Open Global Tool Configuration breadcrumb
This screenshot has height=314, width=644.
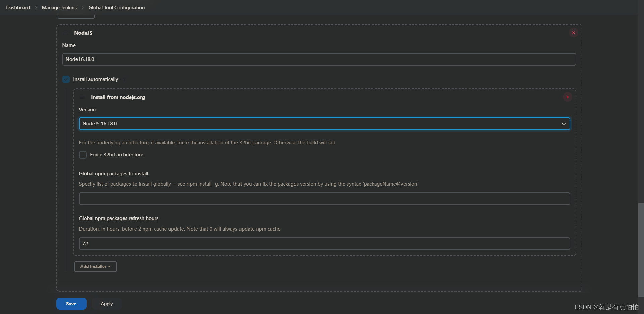(116, 7)
